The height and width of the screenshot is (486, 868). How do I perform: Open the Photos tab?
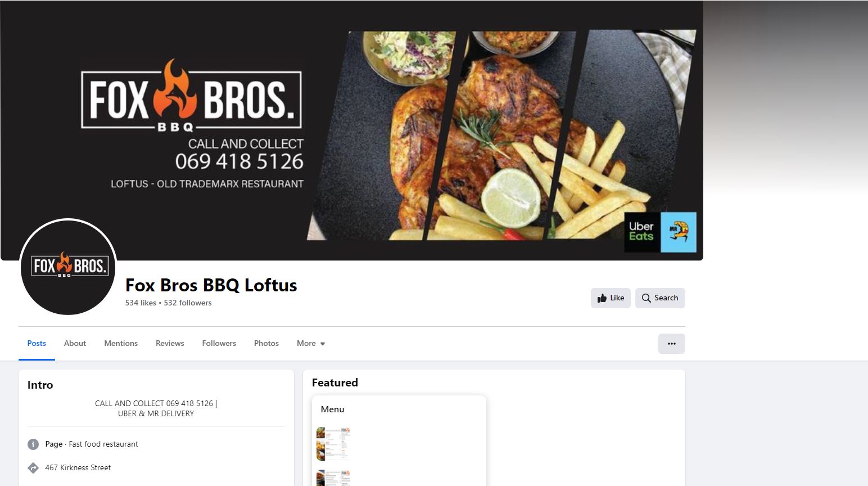click(x=266, y=343)
